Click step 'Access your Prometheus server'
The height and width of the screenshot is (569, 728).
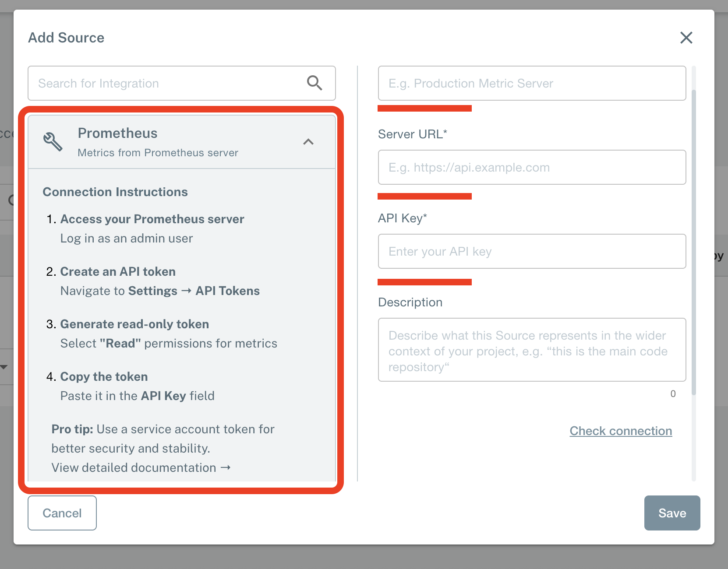click(x=152, y=219)
